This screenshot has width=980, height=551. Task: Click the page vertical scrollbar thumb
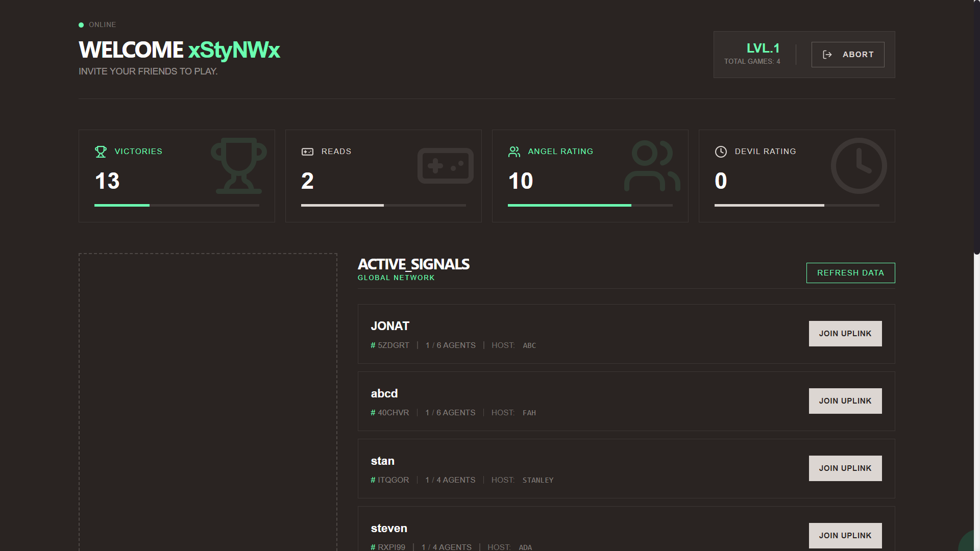pyautogui.click(x=976, y=128)
